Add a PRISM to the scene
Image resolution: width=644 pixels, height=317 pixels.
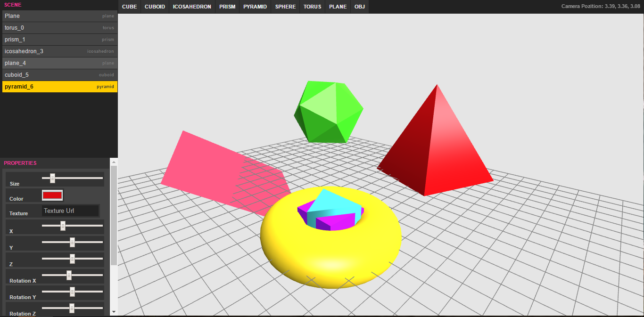pos(227,7)
